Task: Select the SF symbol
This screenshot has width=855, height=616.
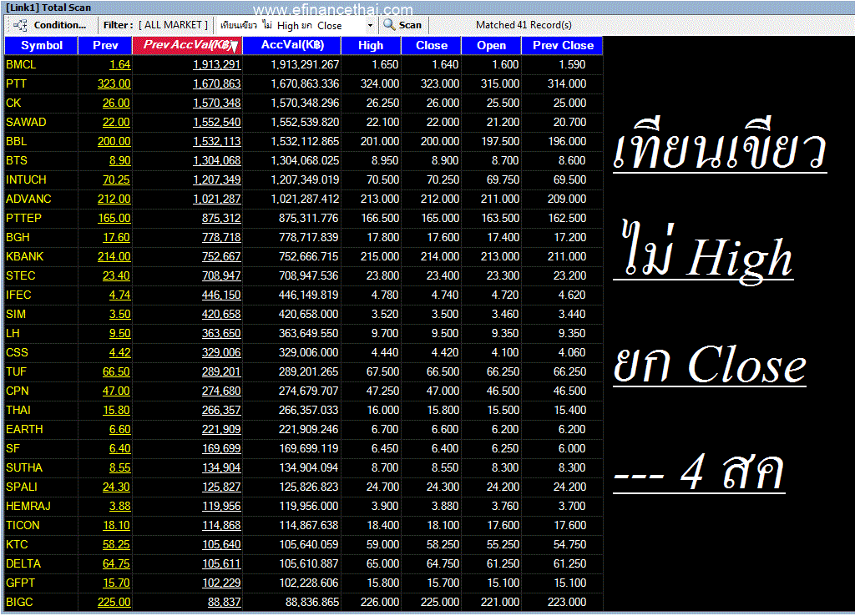Action: pos(13,448)
